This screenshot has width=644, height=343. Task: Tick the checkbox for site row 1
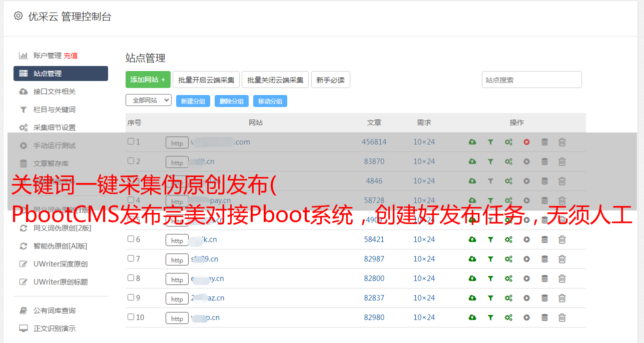pos(131,141)
